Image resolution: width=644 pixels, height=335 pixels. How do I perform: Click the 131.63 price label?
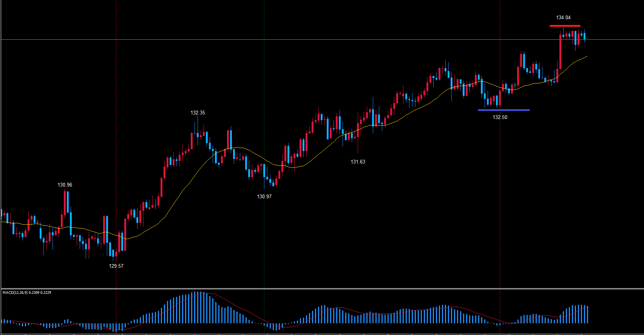[358, 162]
